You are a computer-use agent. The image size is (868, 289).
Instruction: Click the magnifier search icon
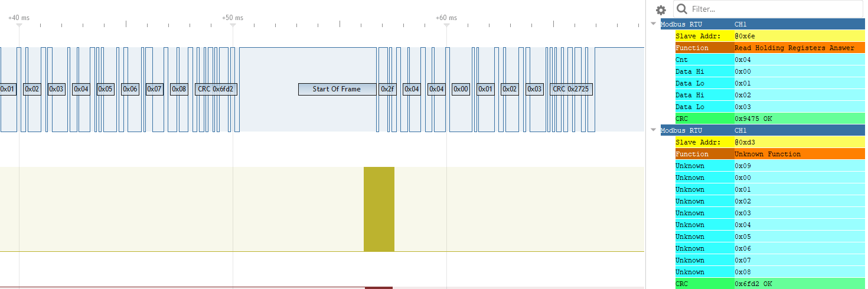682,9
